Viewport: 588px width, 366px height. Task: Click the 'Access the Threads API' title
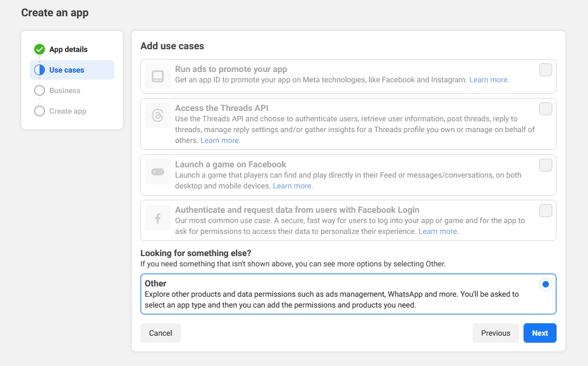(222, 108)
